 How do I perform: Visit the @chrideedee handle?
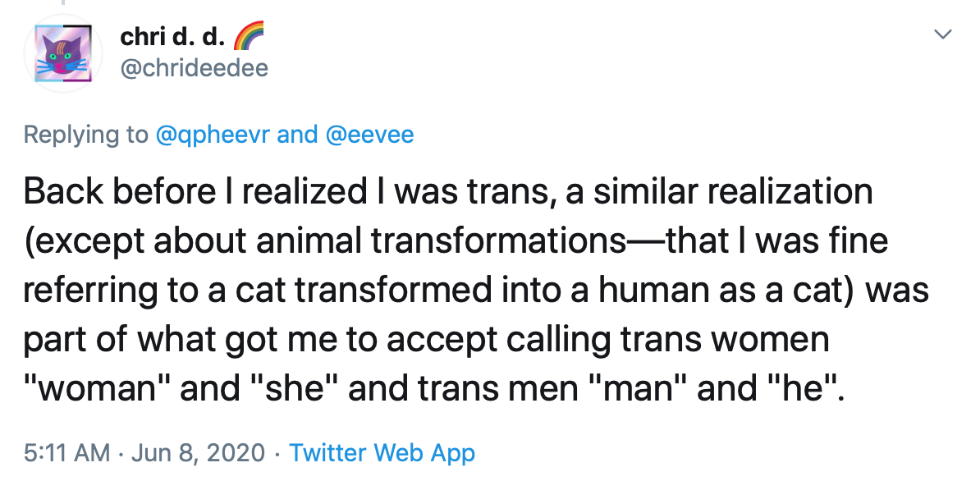[194, 68]
